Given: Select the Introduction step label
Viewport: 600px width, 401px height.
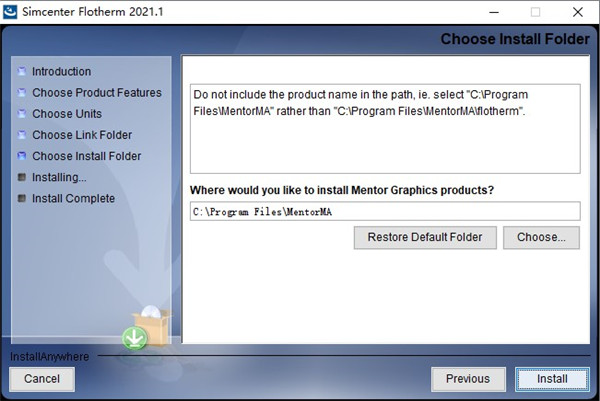Looking at the screenshot, I should 61,72.
